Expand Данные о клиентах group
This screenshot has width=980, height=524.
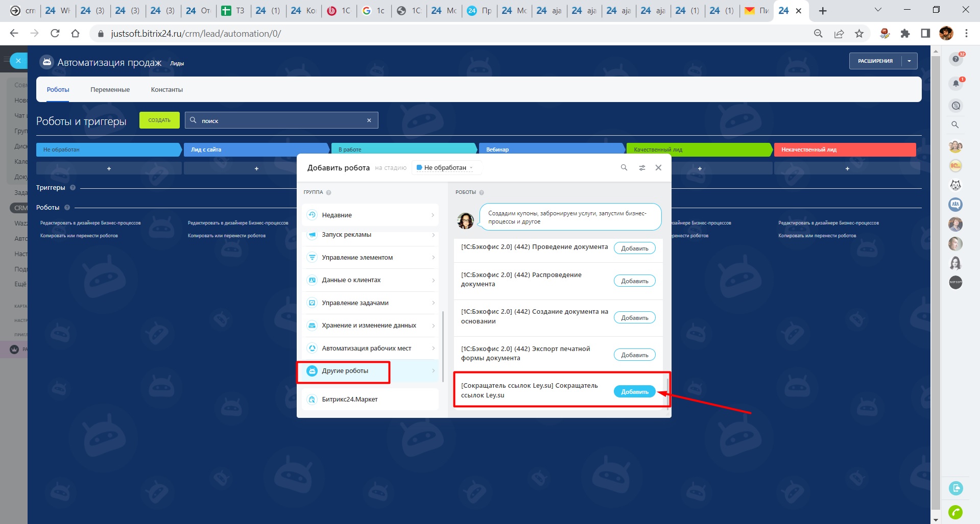tap(370, 280)
